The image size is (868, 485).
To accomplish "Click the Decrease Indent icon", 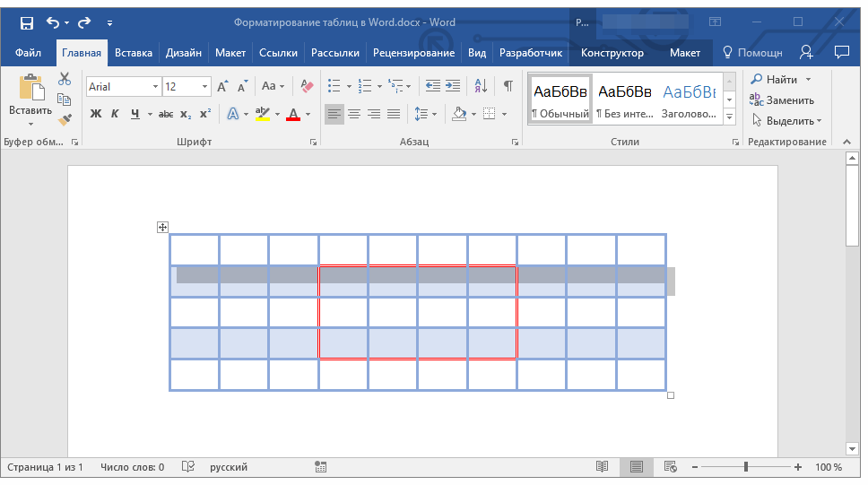I will click(432, 87).
